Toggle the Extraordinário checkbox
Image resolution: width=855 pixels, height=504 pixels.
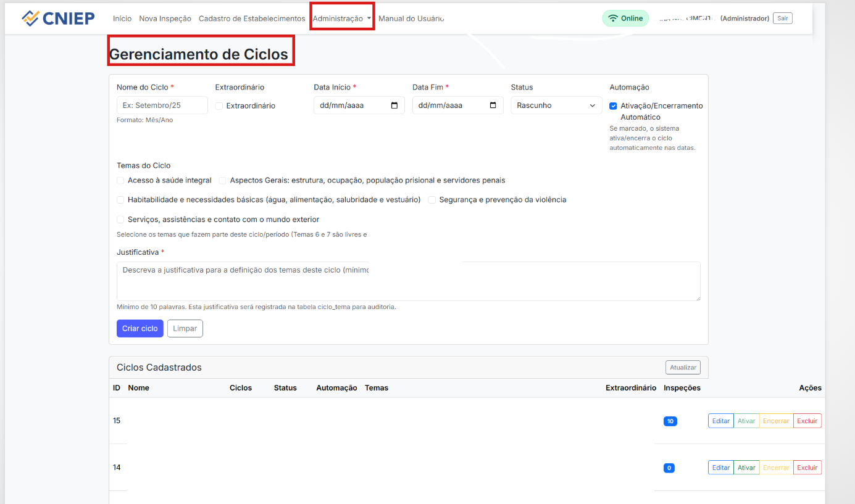coord(219,106)
